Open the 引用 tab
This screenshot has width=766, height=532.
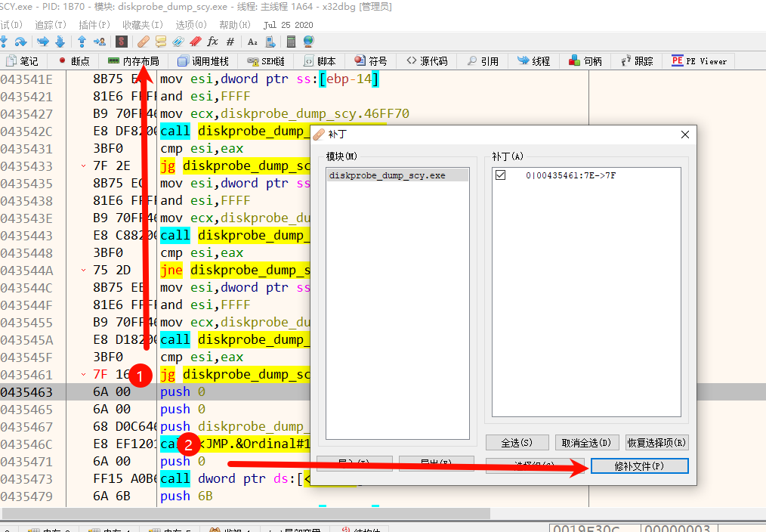(483, 61)
